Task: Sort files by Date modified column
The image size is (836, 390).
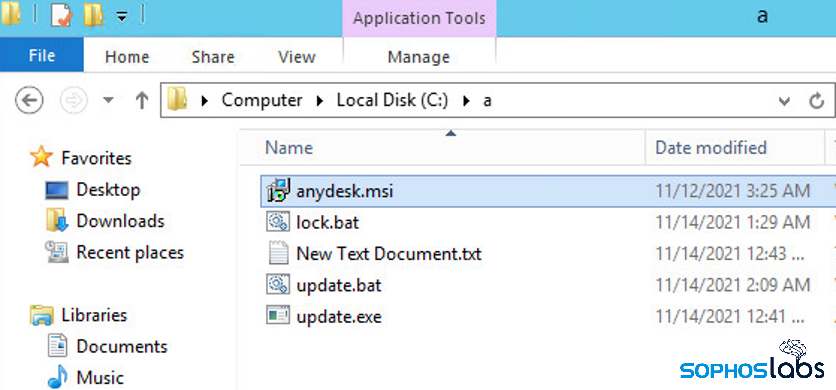Action: (x=711, y=148)
